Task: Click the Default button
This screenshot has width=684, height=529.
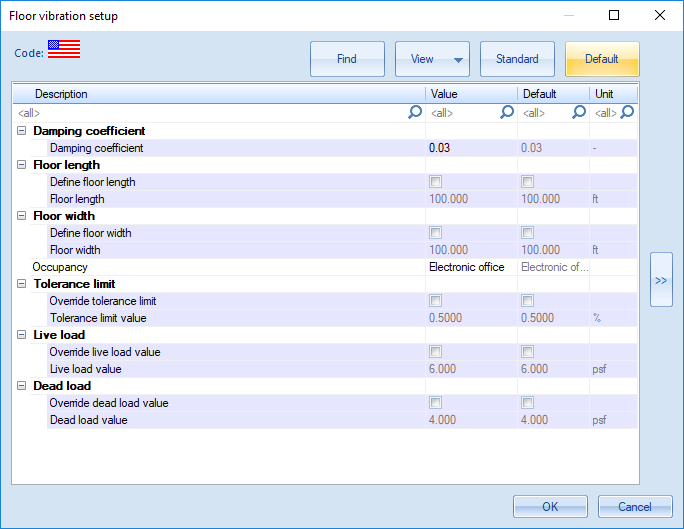Action: [602, 59]
